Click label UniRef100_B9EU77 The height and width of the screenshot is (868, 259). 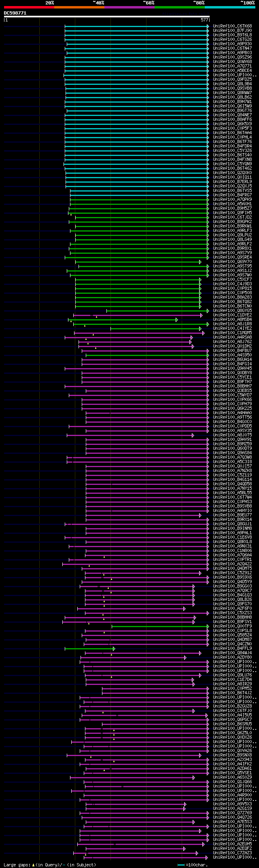tap(232, 515)
